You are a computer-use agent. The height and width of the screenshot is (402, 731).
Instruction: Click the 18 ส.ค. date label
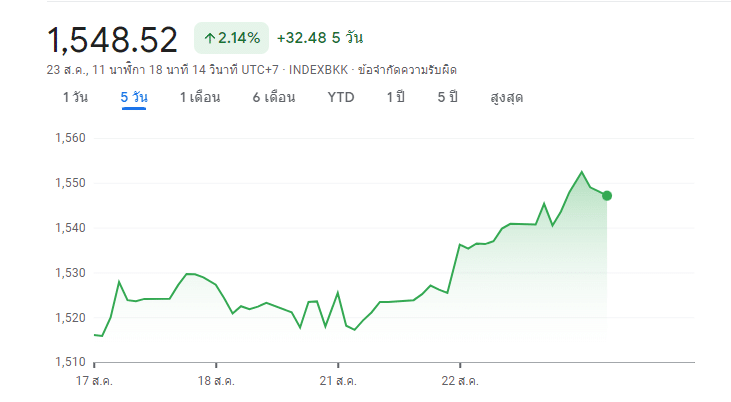(216, 381)
